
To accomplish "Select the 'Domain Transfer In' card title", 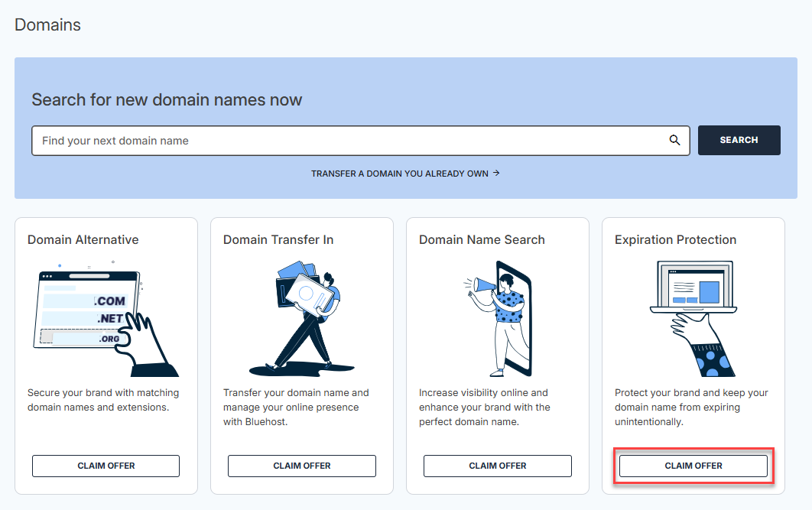I will 278,240.
